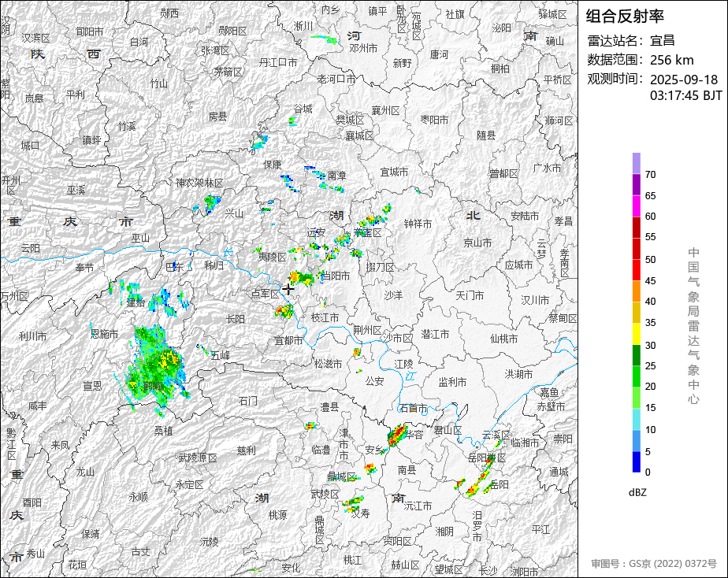
Task: Click the 老河口市 map label
Action: click(x=336, y=79)
